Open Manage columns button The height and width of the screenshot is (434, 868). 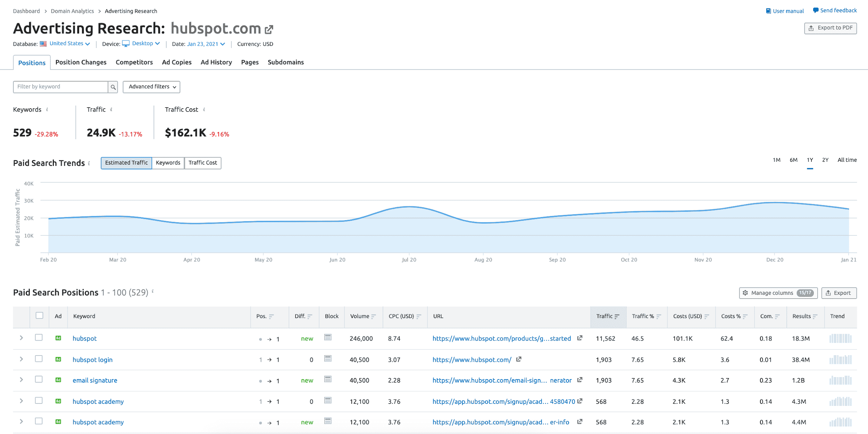pyautogui.click(x=778, y=293)
